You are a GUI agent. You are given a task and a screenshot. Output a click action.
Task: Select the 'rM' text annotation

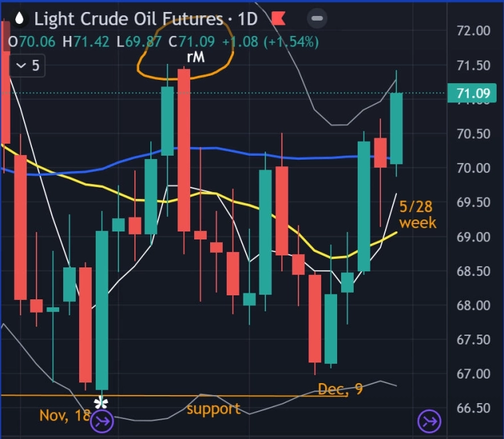(195, 57)
